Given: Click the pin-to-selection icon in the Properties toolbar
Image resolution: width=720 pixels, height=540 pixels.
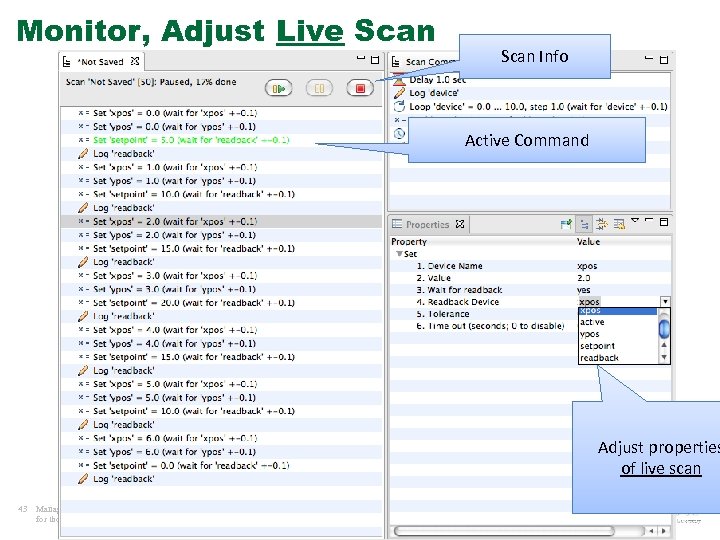Looking at the screenshot, I should (566, 224).
